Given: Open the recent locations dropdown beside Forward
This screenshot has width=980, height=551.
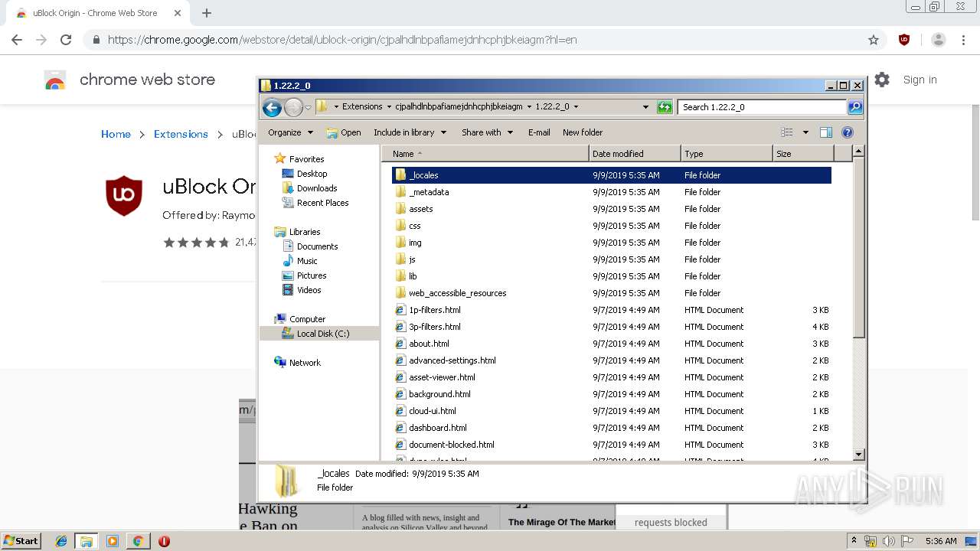Looking at the screenshot, I should [308, 108].
